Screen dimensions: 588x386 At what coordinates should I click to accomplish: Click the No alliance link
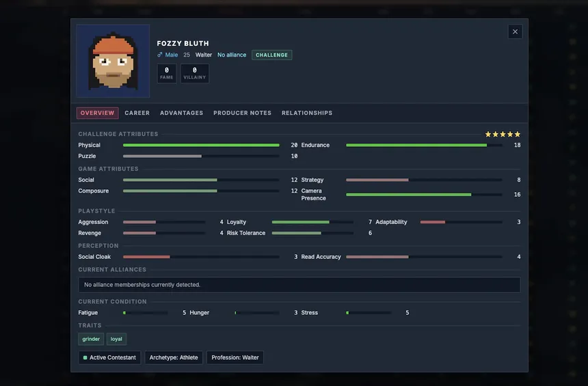click(x=232, y=55)
